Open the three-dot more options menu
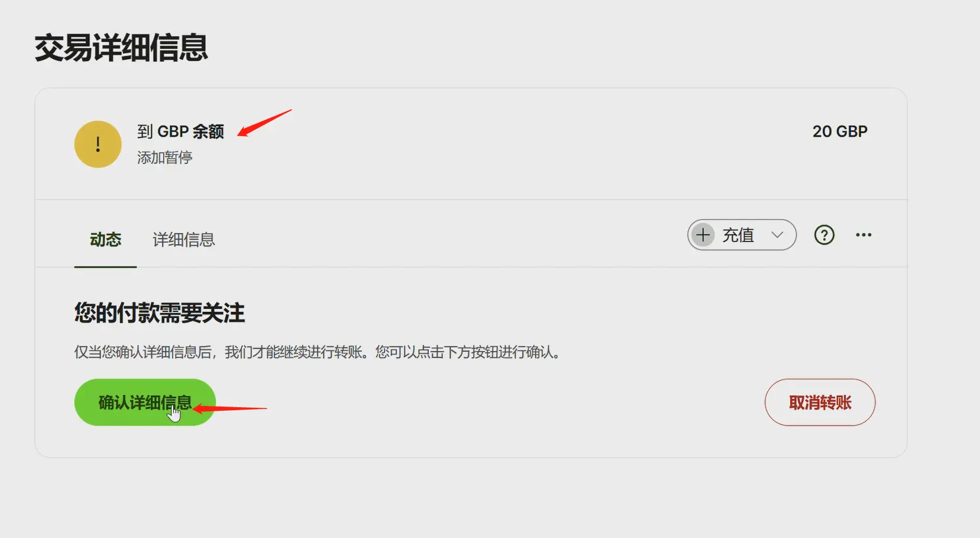Viewport: 980px width, 538px height. [863, 235]
